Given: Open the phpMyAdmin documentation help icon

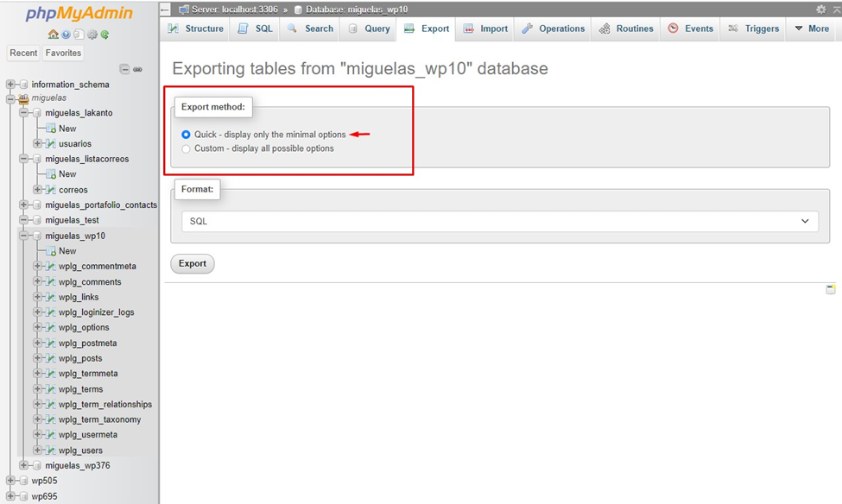Looking at the screenshot, I should [x=66, y=35].
